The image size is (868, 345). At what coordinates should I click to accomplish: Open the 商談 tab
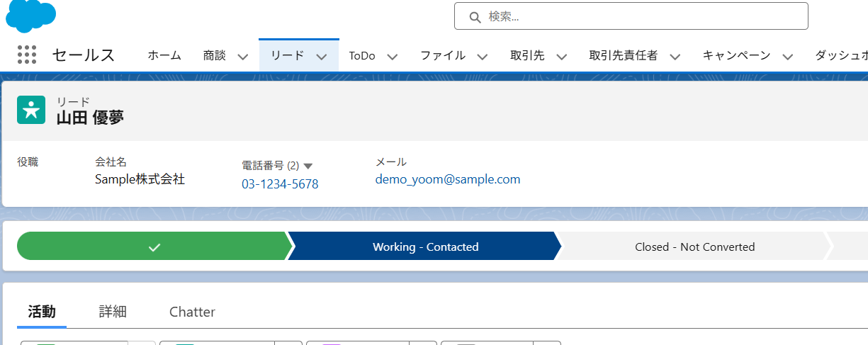[x=214, y=55]
